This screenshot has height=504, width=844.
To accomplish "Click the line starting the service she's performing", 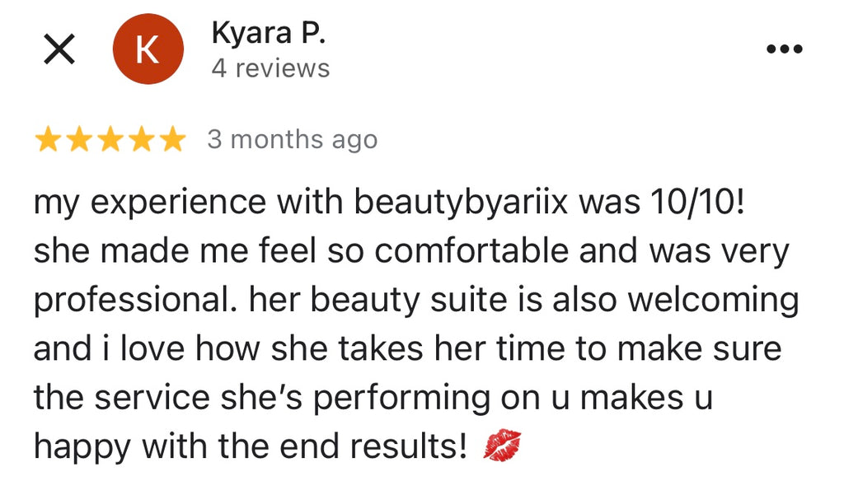I will click(x=373, y=398).
